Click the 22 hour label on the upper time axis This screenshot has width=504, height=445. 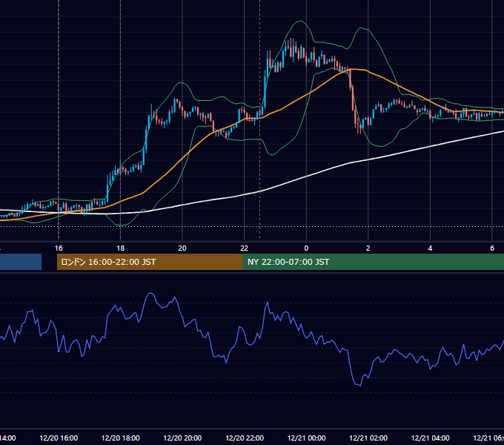tap(245, 248)
